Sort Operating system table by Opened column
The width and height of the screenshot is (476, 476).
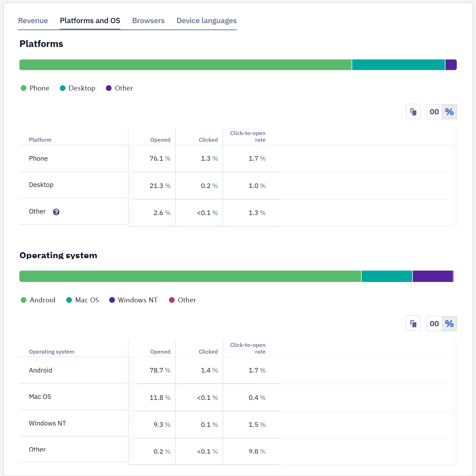point(160,351)
